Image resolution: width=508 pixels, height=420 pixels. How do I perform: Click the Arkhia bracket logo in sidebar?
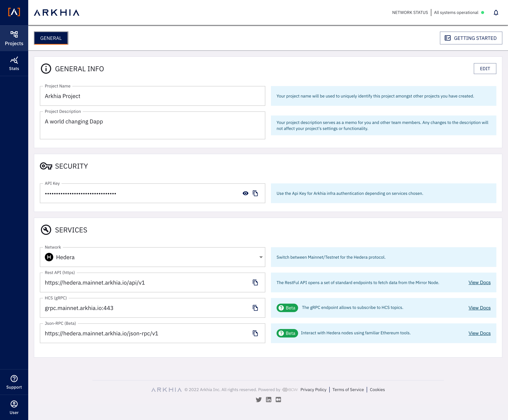click(x=14, y=12)
